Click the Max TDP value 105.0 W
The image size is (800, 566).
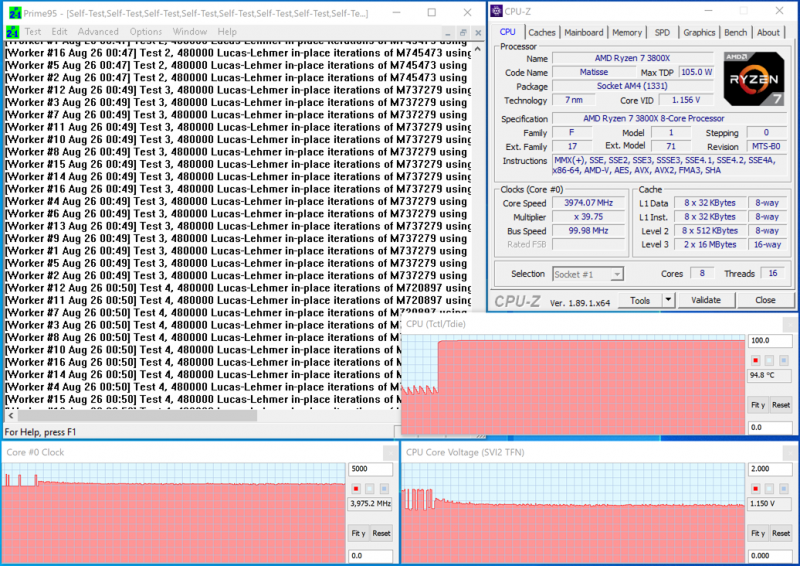click(696, 72)
